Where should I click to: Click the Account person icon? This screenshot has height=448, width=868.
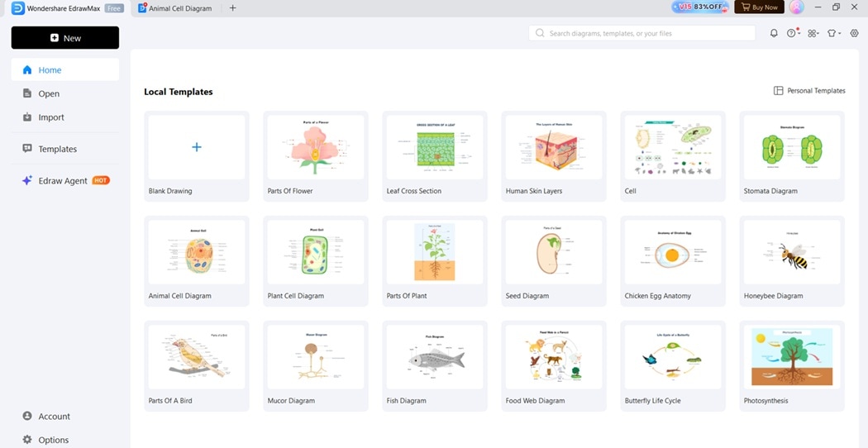(27, 416)
